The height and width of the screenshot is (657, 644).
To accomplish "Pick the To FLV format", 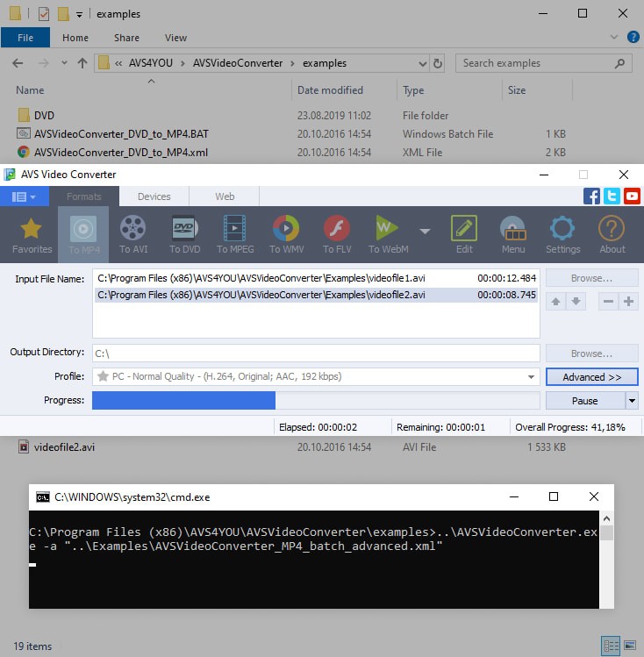I will (337, 235).
